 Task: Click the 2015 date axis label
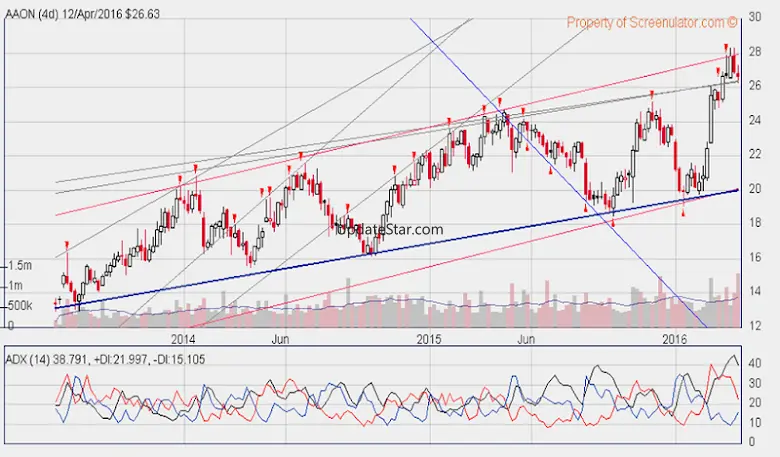pos(429,340)
